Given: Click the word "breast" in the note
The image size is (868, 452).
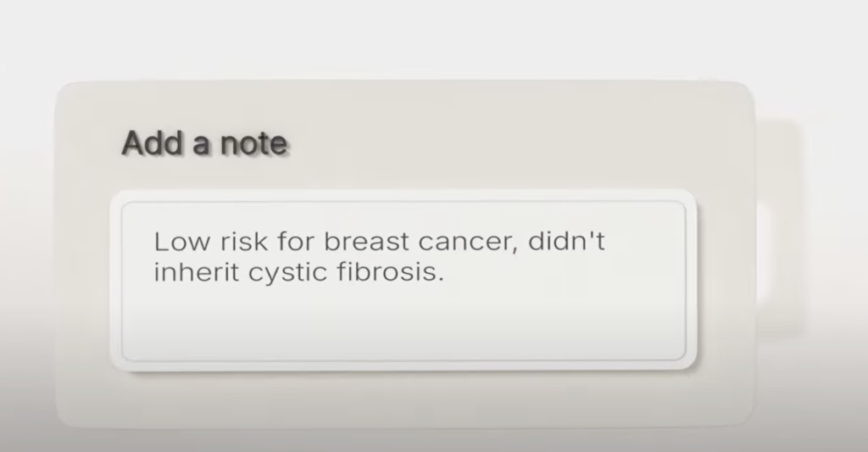Looking at the screenshot, I should pos(366,242).
